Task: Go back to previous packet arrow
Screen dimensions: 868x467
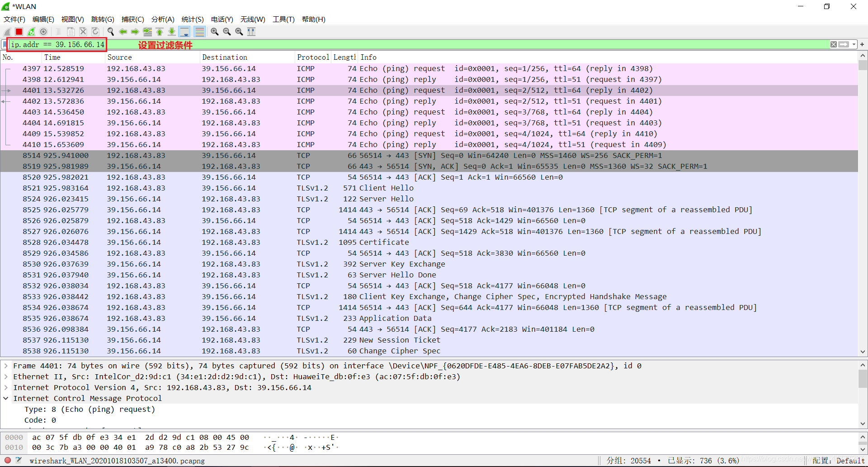Action: (123, 32)
